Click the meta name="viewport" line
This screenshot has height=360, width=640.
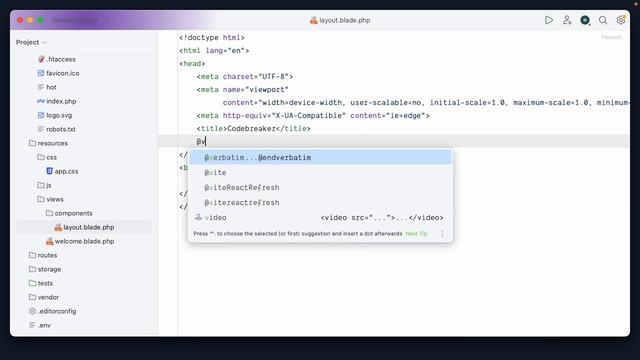coord(242,89)
